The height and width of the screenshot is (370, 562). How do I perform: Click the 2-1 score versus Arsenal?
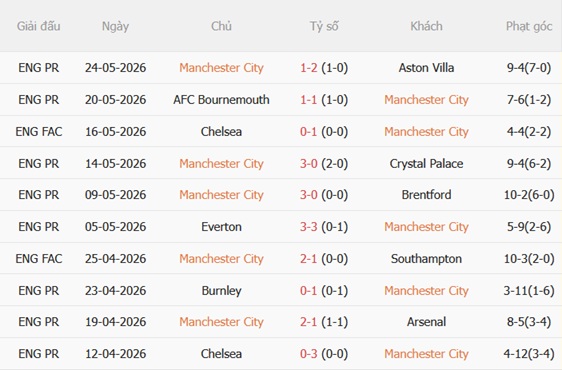308,322
